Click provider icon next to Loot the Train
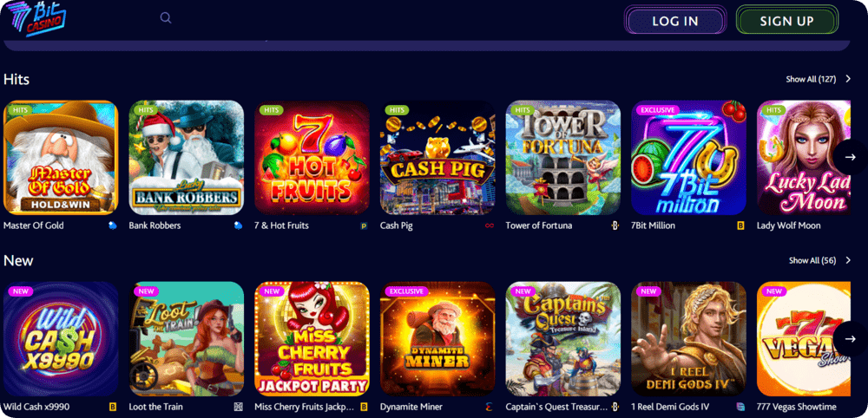 point(239,407)
